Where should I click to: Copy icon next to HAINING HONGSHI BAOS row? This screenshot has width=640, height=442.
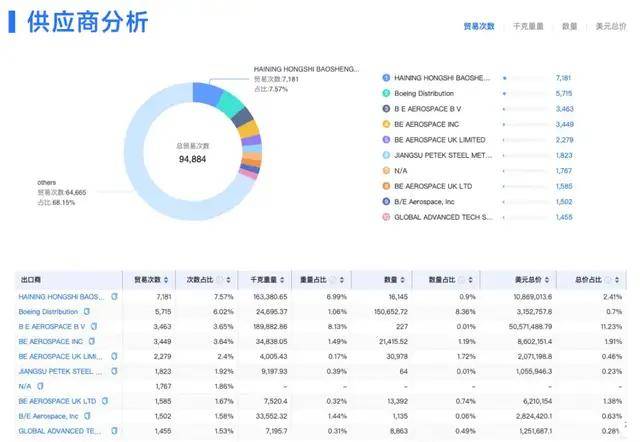click(x=114, y=296)
